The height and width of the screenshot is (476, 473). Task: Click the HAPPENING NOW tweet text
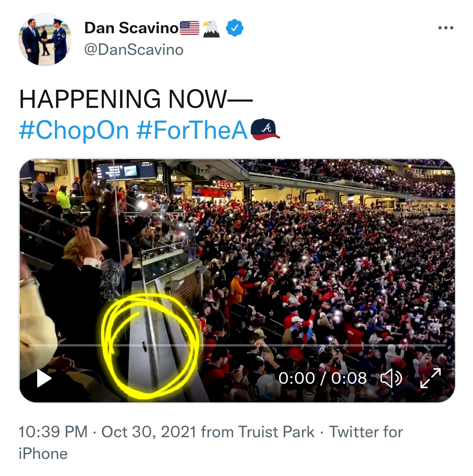[x=136, y=99]
